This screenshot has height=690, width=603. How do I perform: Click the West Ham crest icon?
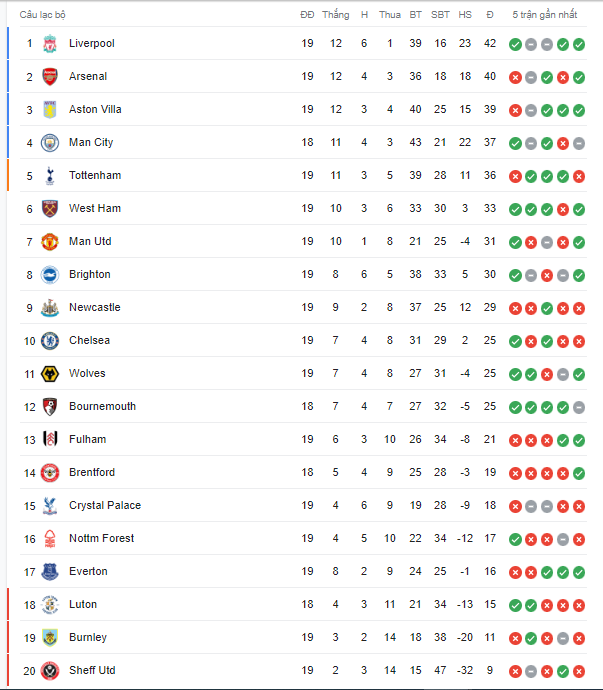50,209
